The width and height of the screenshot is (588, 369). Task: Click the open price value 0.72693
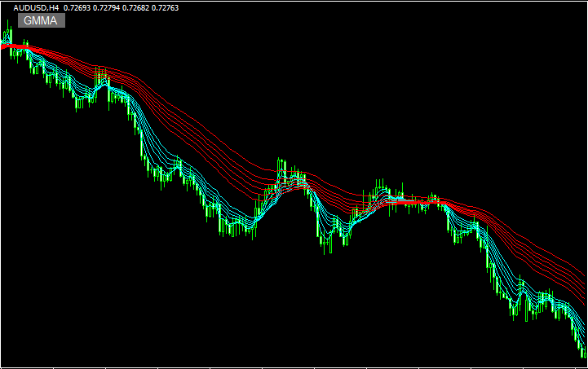click(77, 7)
